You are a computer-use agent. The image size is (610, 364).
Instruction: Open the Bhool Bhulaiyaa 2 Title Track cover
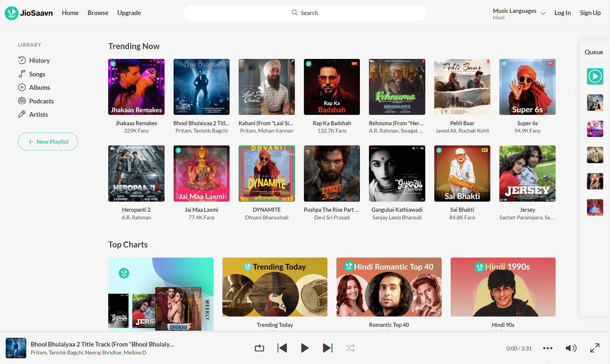click(x=201, y=87)
